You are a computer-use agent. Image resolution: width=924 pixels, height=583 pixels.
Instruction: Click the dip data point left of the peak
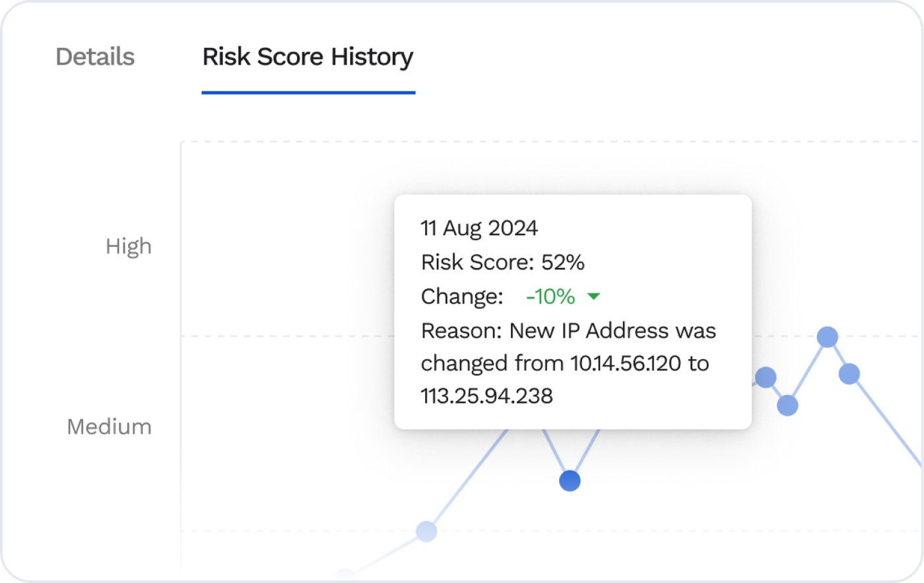pos(787,405)
